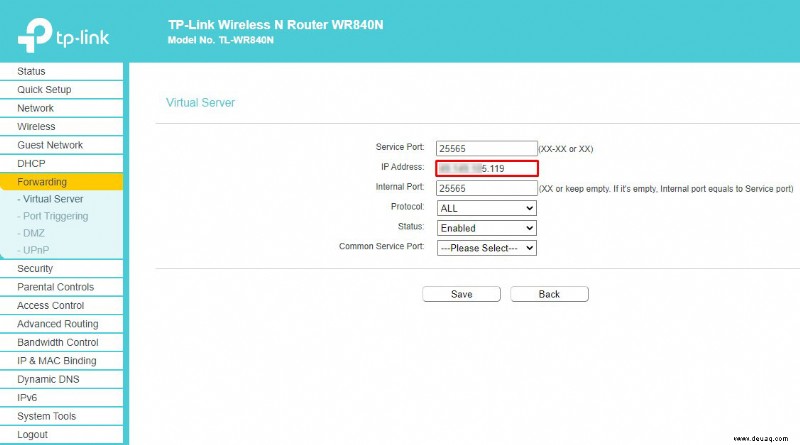Save the virtual server entry
The image size is (800, 445).
coord(461,294)
